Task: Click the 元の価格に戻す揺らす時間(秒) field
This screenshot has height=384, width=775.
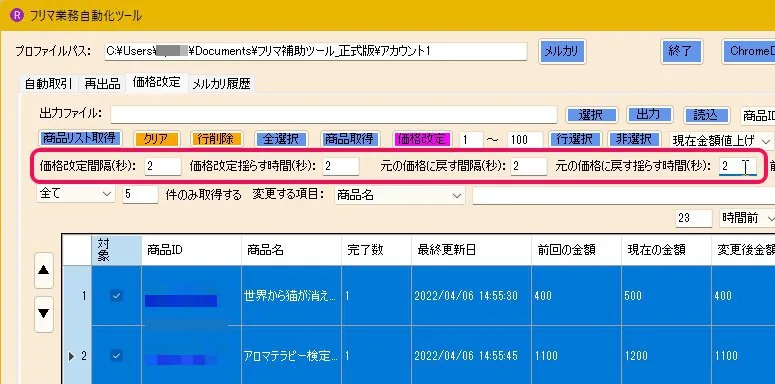Action: point(737,167)
